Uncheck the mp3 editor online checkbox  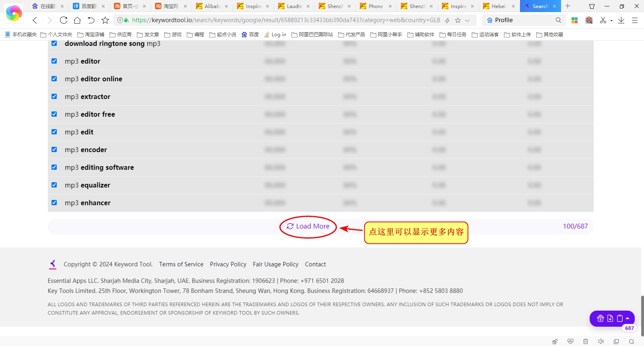[x=54, y=79]
